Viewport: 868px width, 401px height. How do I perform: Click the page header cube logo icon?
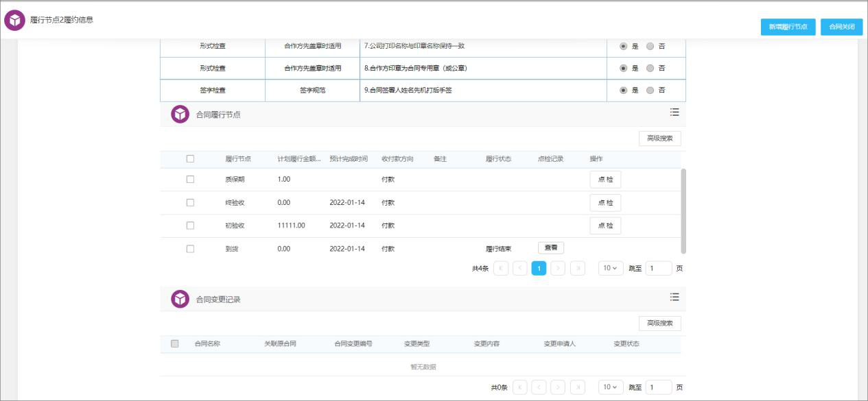pos(14,21)
